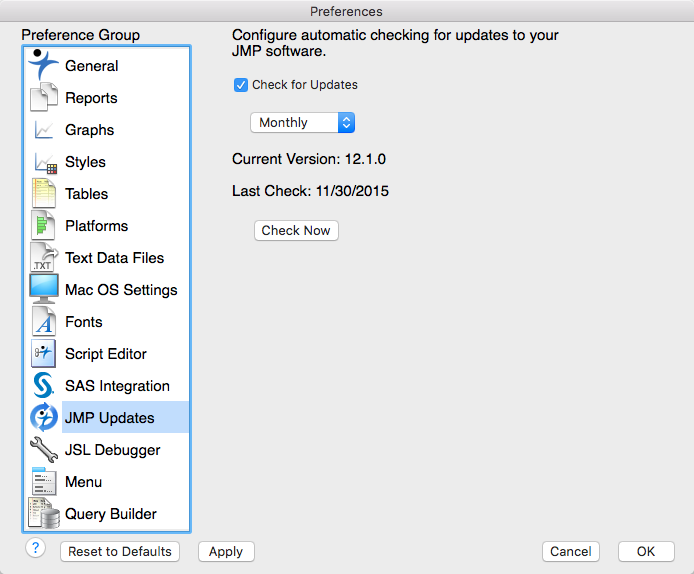
Task: Click the General preferences star icon
Action: (44, 66)
